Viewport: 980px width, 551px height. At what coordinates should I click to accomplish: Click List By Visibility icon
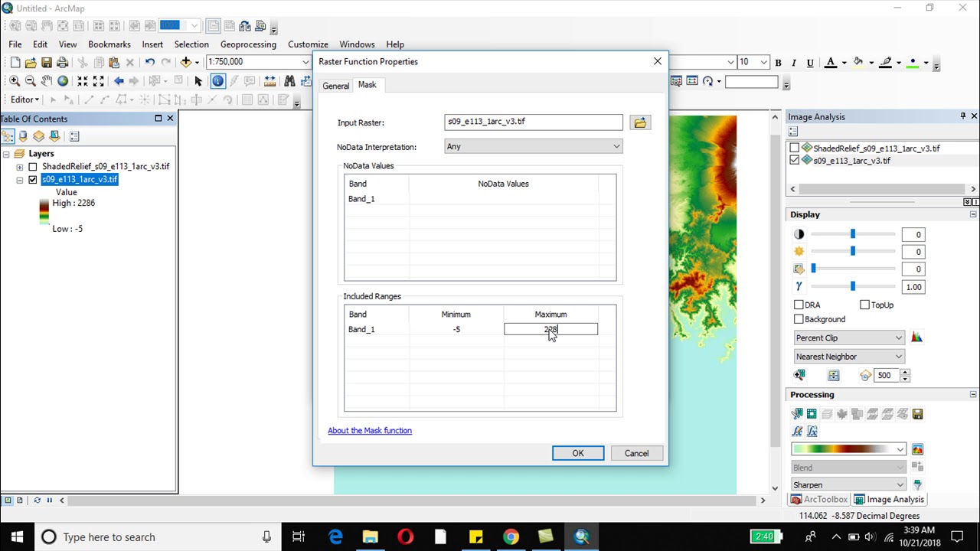(x=39, y=136)
